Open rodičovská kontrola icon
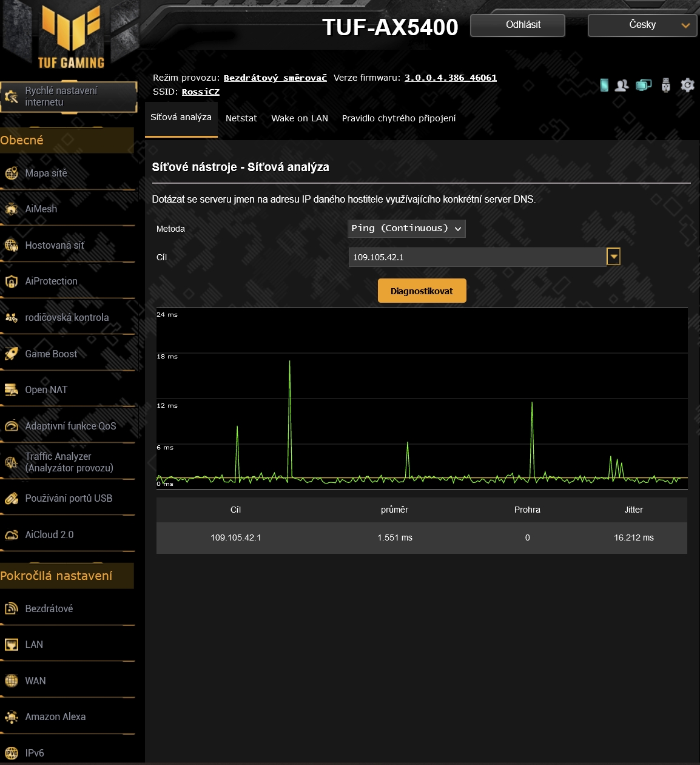This screenshot has height=765, width=700. 12,318
